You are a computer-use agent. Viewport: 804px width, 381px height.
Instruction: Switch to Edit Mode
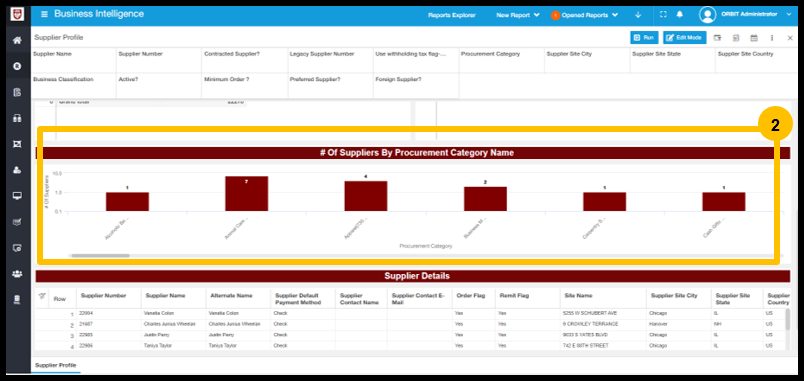[685, 37]
